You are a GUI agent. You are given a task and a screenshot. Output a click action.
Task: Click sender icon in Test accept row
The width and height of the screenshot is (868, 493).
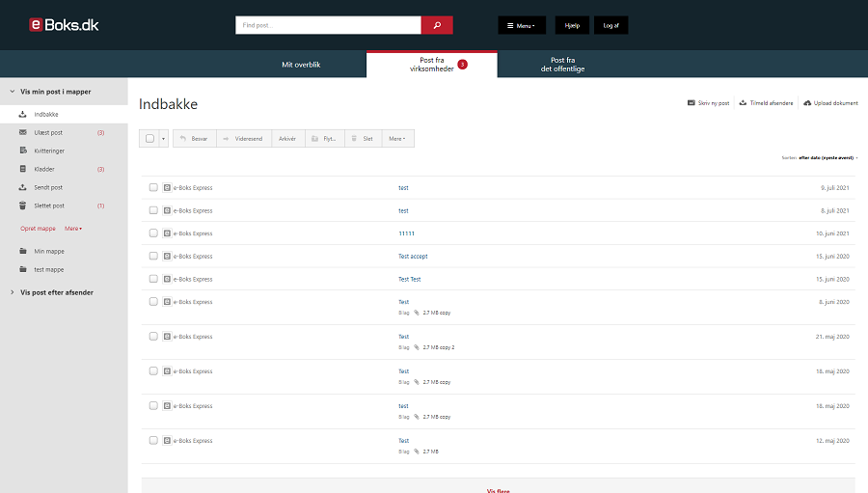pyautogui.click(x=167, y=256)
